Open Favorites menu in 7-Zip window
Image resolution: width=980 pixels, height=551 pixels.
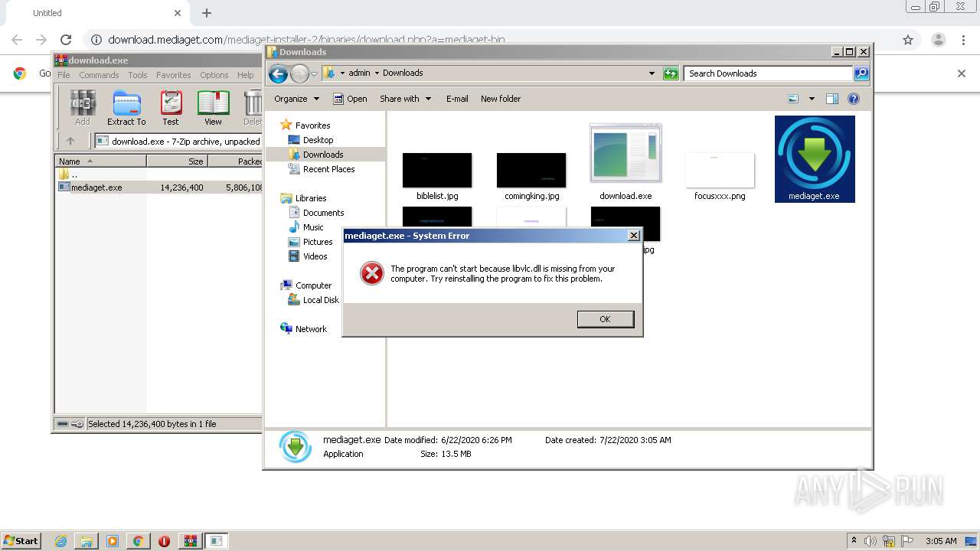click(x=174, y=75)
